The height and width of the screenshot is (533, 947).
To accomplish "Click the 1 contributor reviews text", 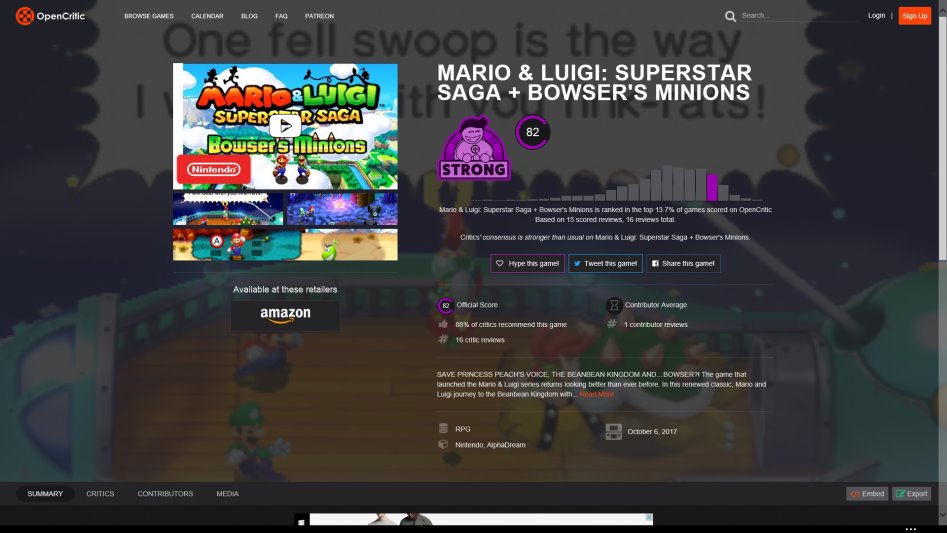I will 656,325.
